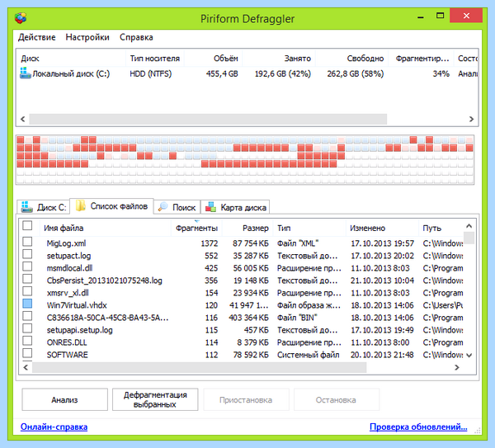Click file list horizontal scroll right arrow
This screenshot has width=495, height=448.
[x=457, y=367]
